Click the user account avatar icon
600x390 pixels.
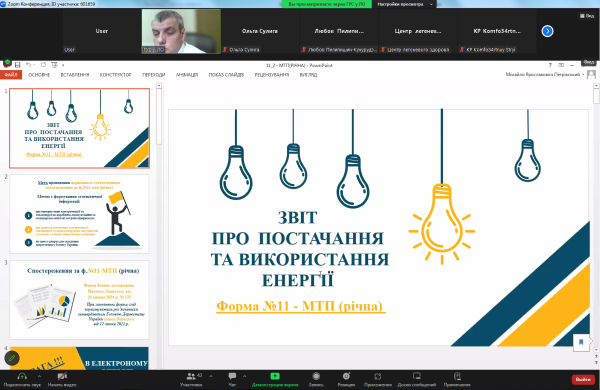(x=591, y=74)
